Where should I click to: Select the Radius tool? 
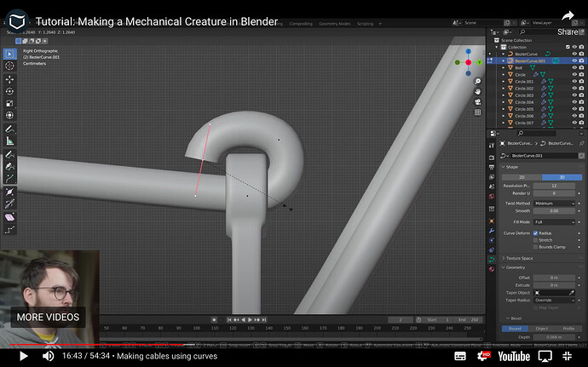pyautogui.click(x=9, y=192)
